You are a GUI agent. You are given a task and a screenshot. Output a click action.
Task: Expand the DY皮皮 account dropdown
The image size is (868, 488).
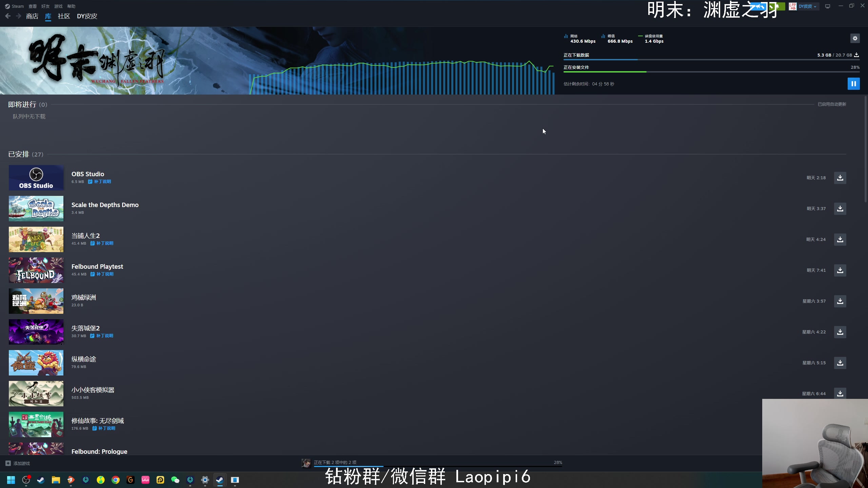(x=807, y=6)
